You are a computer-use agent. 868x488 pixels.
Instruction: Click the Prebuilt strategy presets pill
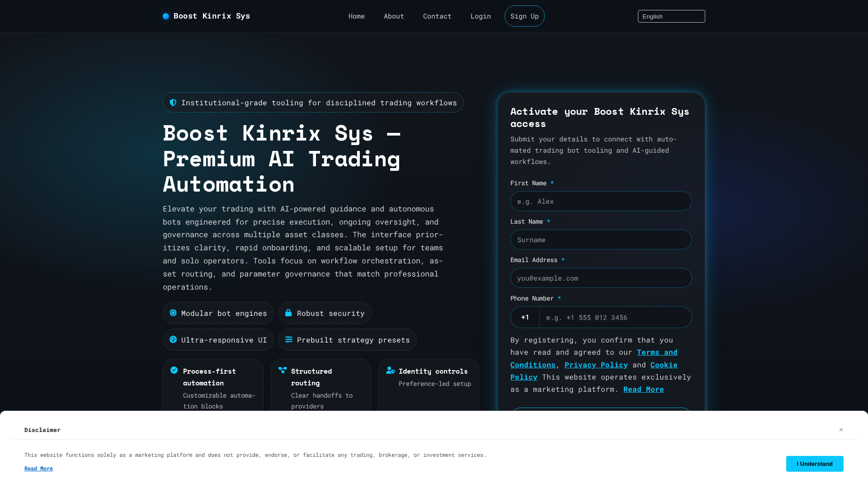click(x=348, y=340)
